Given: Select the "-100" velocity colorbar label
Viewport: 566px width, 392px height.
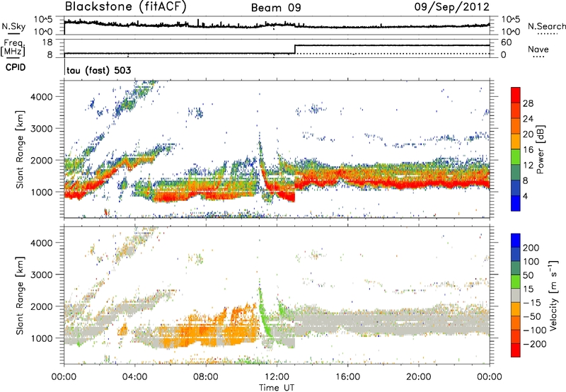Looking at the screenshot, I should pyautogui.click(x=534, y=330).
